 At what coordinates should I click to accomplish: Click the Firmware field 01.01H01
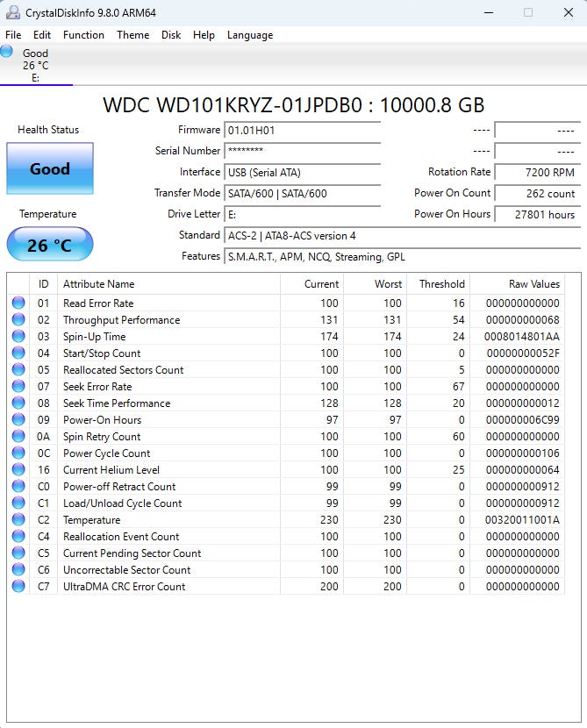[303, 131]
